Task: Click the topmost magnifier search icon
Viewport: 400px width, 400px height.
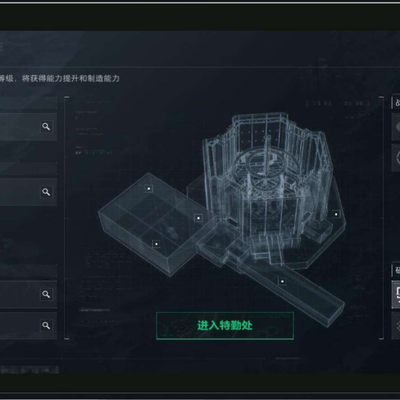Action: pos(46,126)
